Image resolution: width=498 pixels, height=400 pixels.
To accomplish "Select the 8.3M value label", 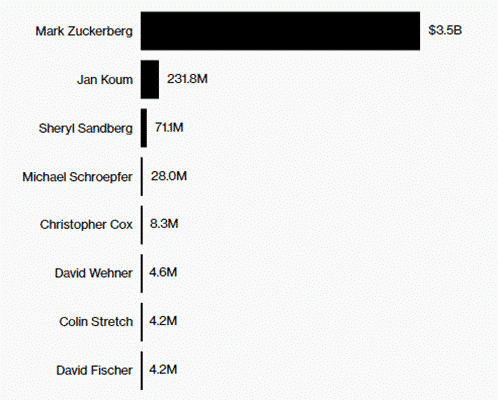I will [x=164, y=224].
